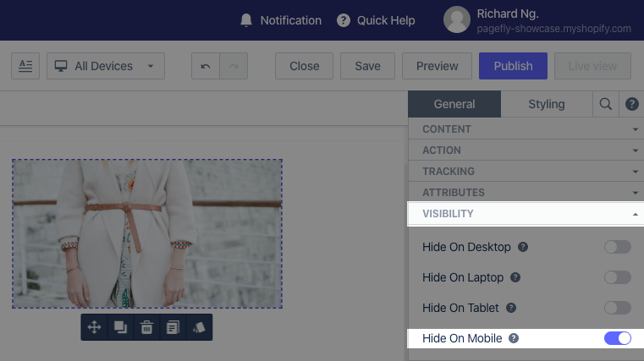Turn off the Hide On Mobile switch
Viewport: 644px width, 361px height.
click(617, 338)
